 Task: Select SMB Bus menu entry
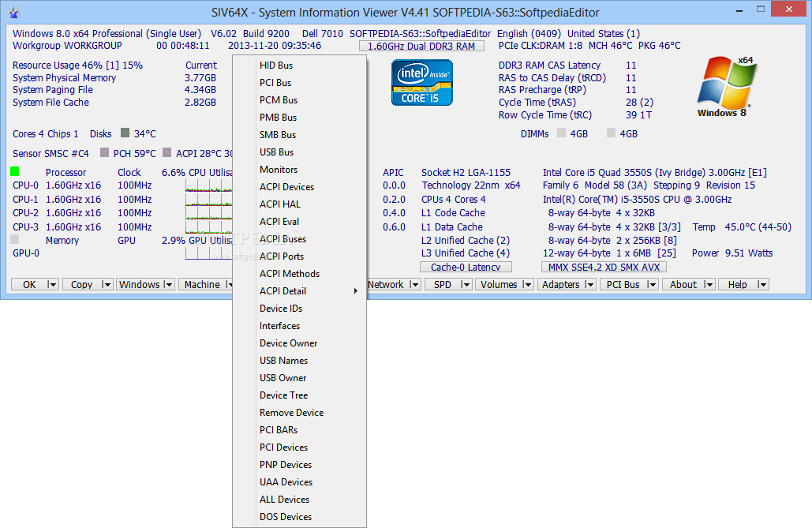tap(299, 135)
